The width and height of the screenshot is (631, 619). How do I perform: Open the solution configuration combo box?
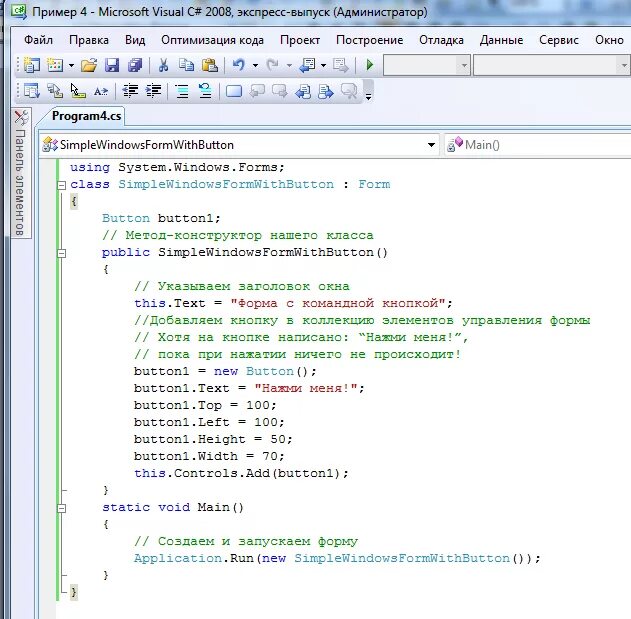point(427,65)
